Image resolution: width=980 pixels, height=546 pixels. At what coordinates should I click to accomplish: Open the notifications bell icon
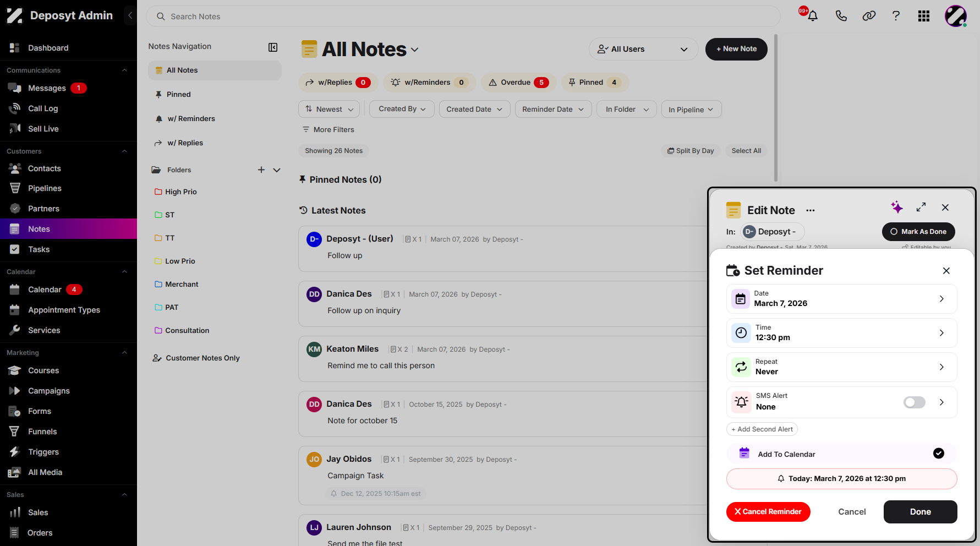812,16
